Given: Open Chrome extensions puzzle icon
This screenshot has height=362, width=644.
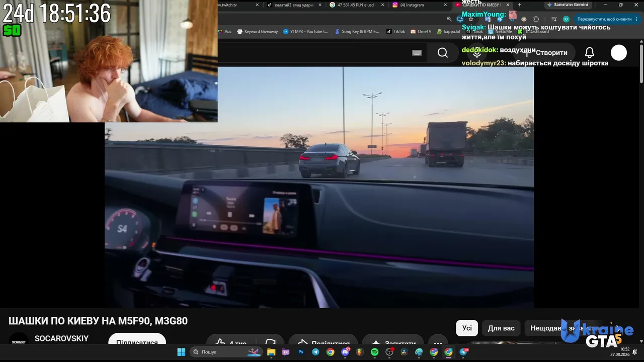Looking at the screenshot, I should coord(536,19).
